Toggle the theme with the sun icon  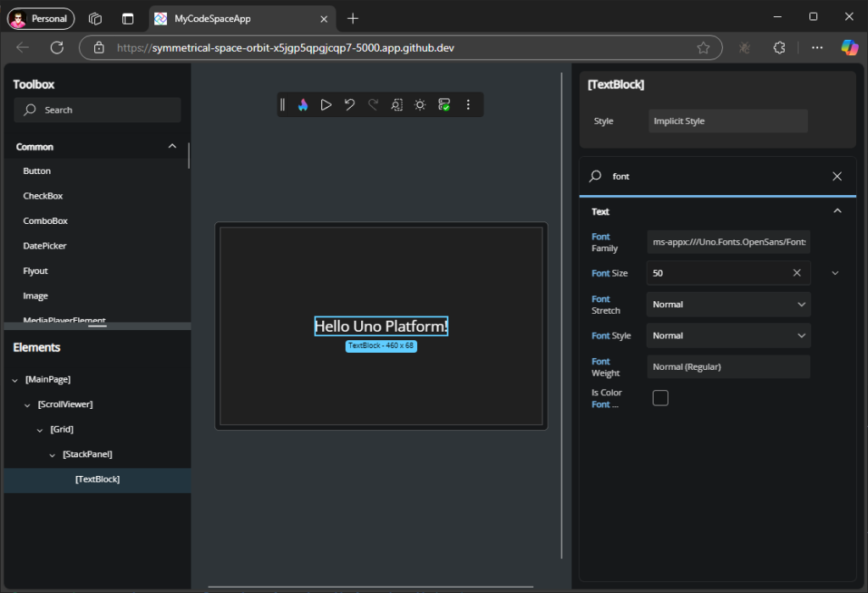[x=419, y=104]
